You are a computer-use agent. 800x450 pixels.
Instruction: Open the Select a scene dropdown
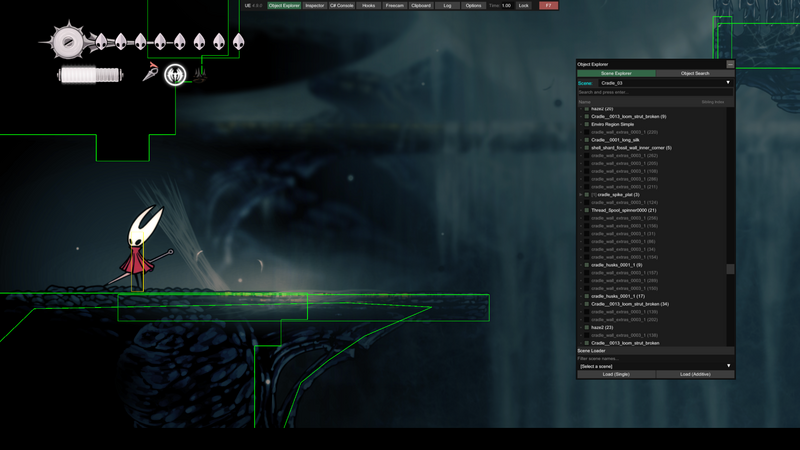click(655, 366)
